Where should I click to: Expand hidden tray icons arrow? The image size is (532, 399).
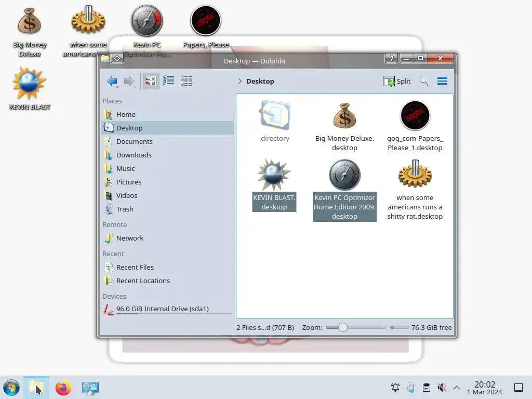point(457,388)
